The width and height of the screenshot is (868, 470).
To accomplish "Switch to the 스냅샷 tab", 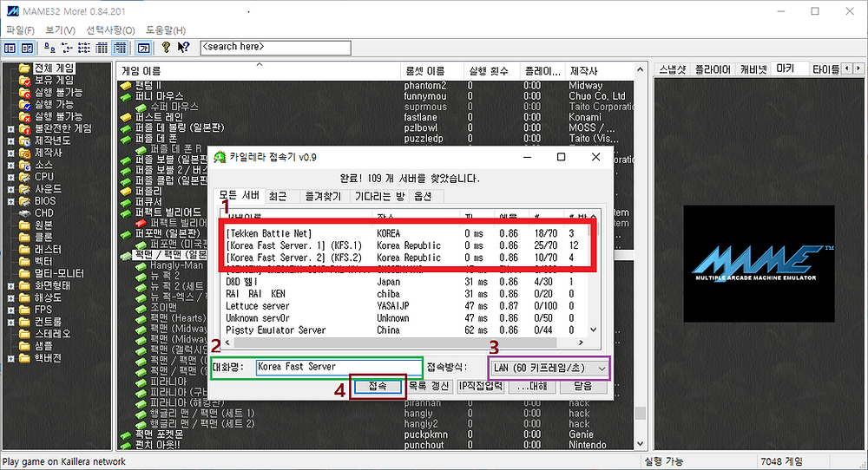I will click(672, 69).
